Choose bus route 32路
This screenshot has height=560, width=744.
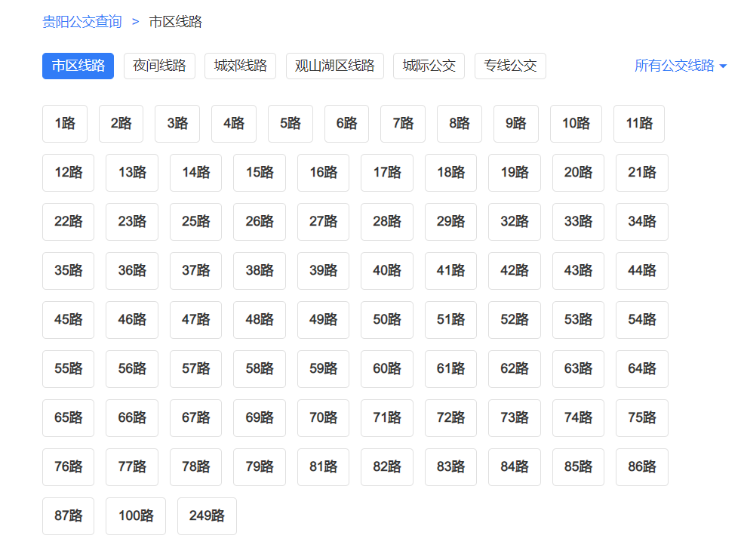click(x=515, y=222)
